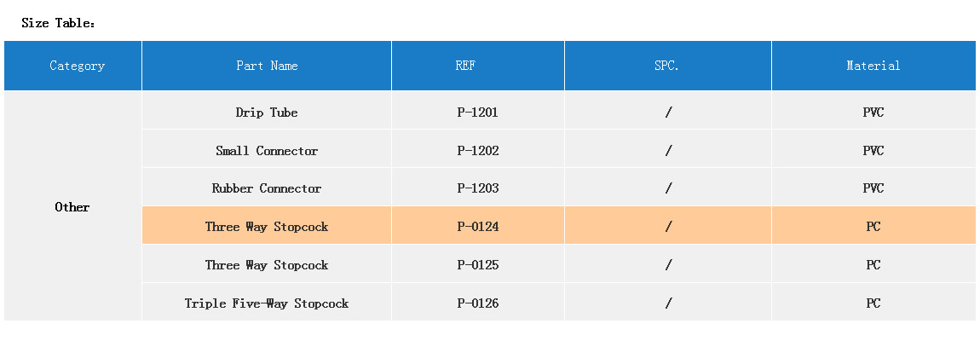Click the highlighted Three Way Stopcock row name
This screenshot has width=980, height=341.
click(267, 227)
